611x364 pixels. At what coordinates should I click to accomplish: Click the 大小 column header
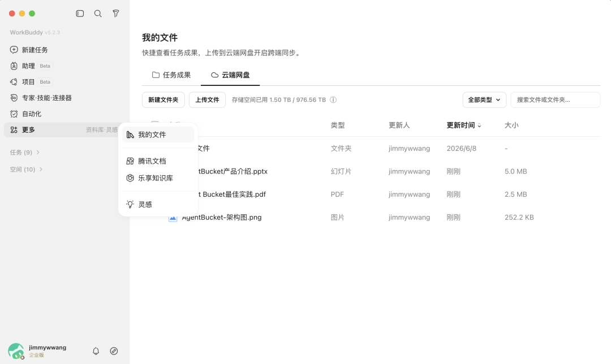[511, 125]
